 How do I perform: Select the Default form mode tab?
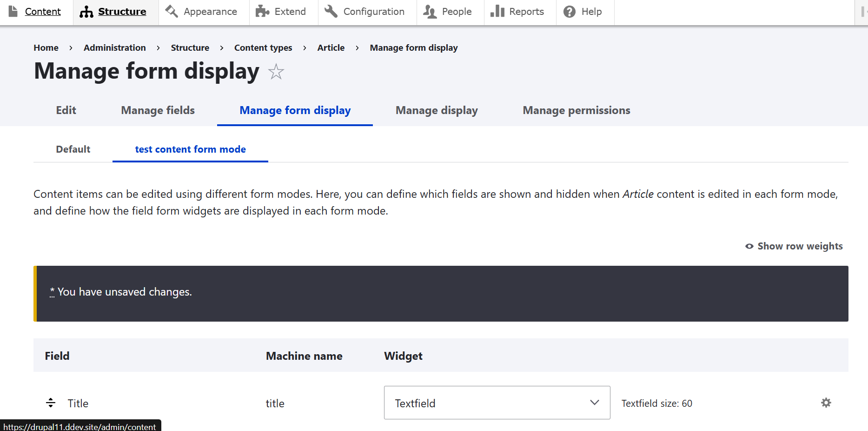pos(73,149)
